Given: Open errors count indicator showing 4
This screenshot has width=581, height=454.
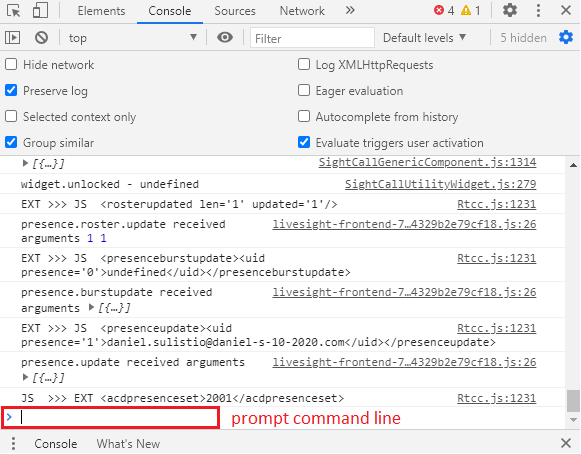Looking at the screenshot, I should coord(444,10).
